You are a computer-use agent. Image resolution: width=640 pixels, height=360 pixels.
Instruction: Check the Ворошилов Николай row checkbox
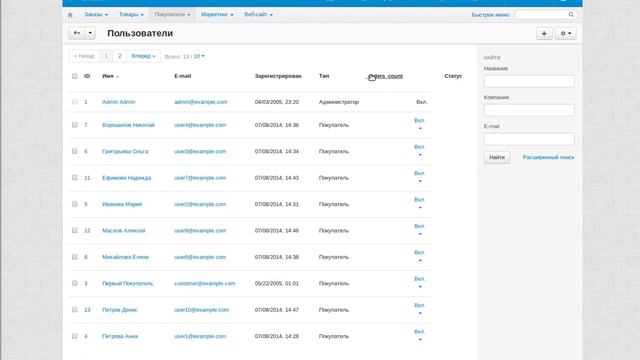[x=74, y=125]
